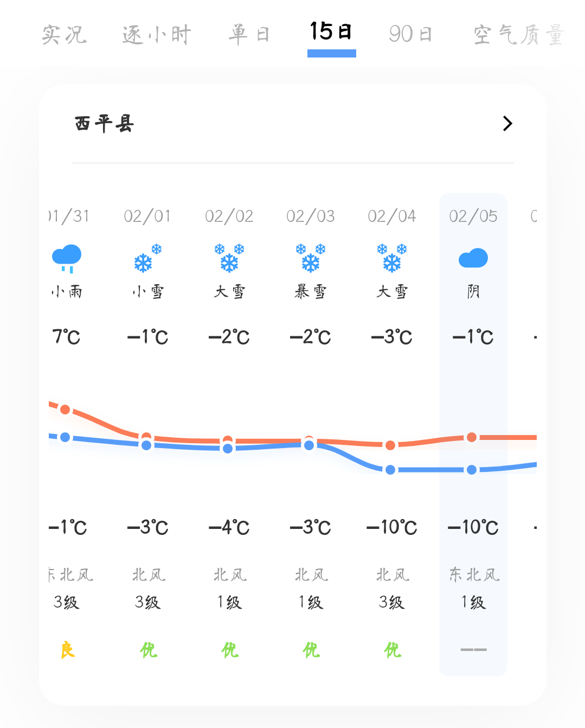Tap the light snow icon for 02/01
Viewport: 585px width, 728px height.
tap(148, 258)
